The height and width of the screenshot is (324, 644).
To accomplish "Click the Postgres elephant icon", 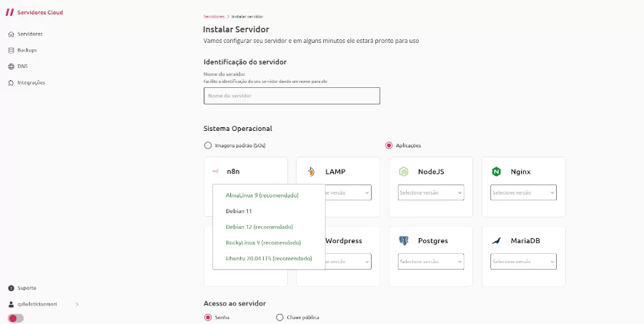I will point(404,240).
